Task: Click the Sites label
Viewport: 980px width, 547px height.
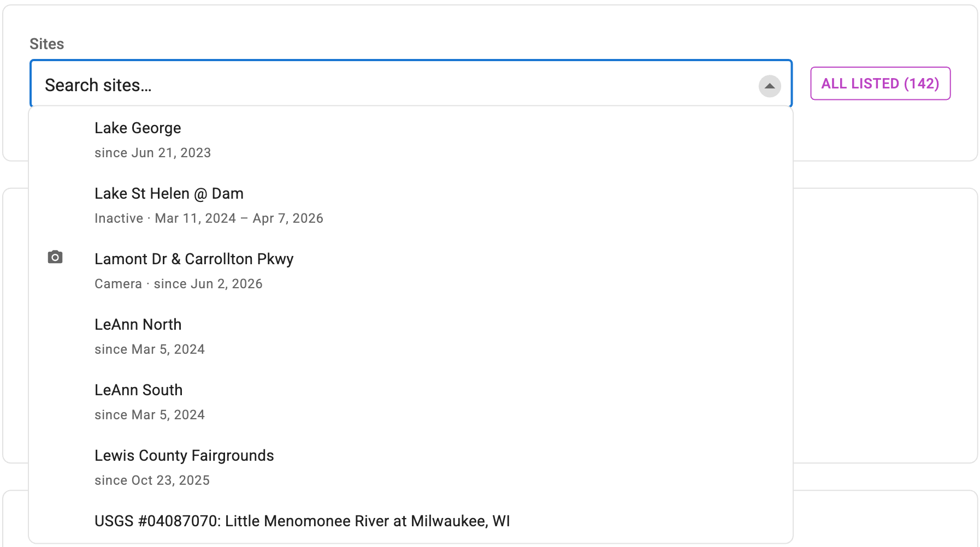Action: click(46, 44)
